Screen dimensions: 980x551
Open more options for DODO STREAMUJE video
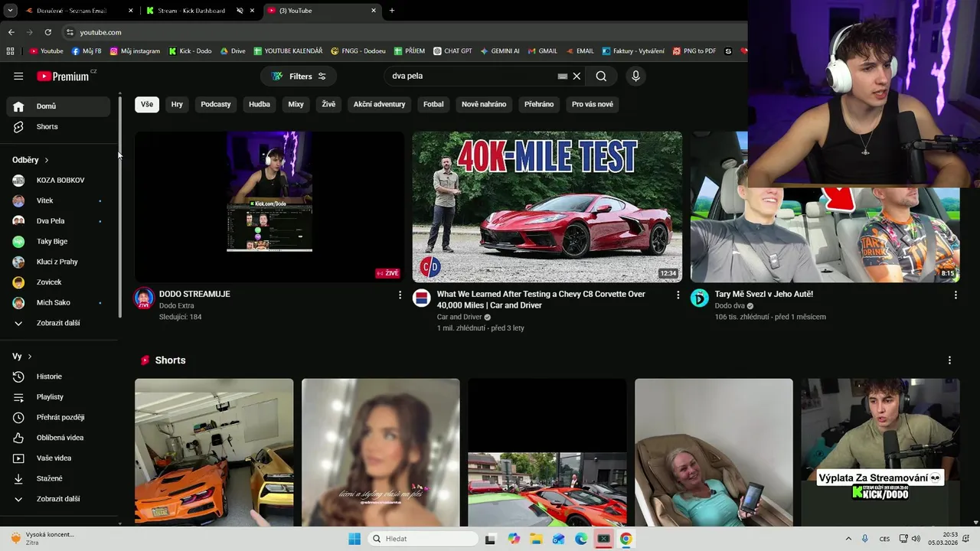click(x=400, y=295)
